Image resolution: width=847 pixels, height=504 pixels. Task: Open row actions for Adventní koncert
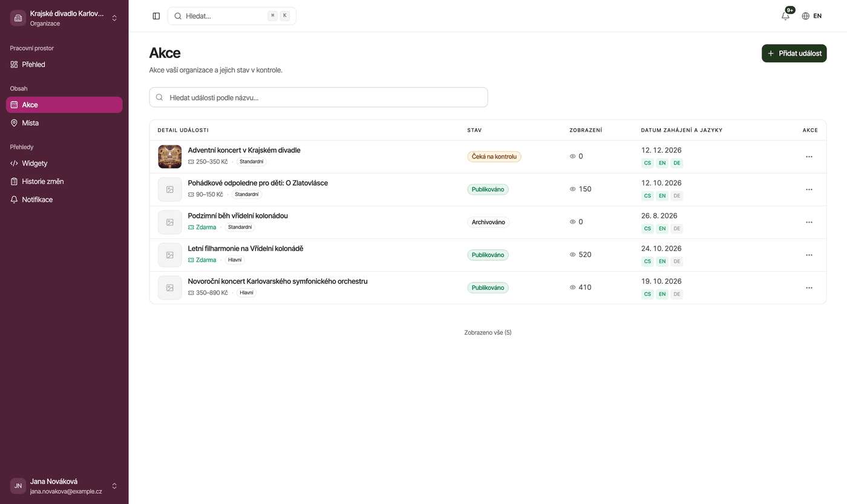click(809, 157)
